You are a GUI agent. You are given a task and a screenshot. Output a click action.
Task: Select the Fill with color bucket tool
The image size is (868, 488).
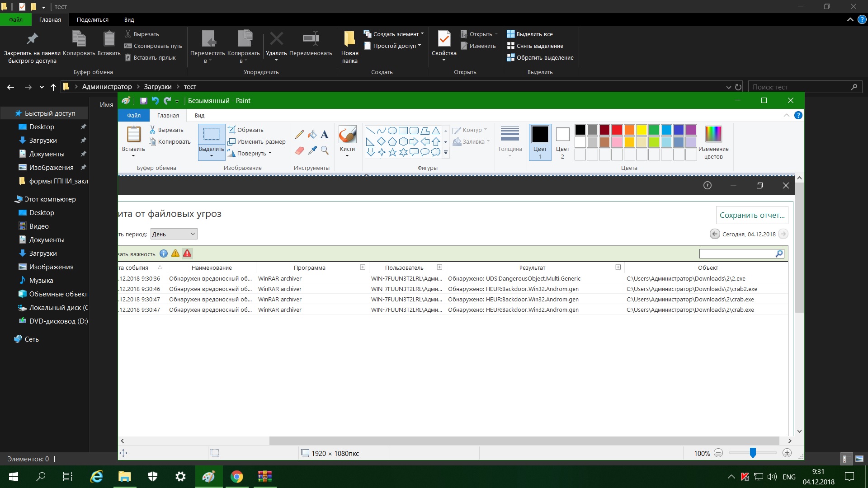click(312, 134)
